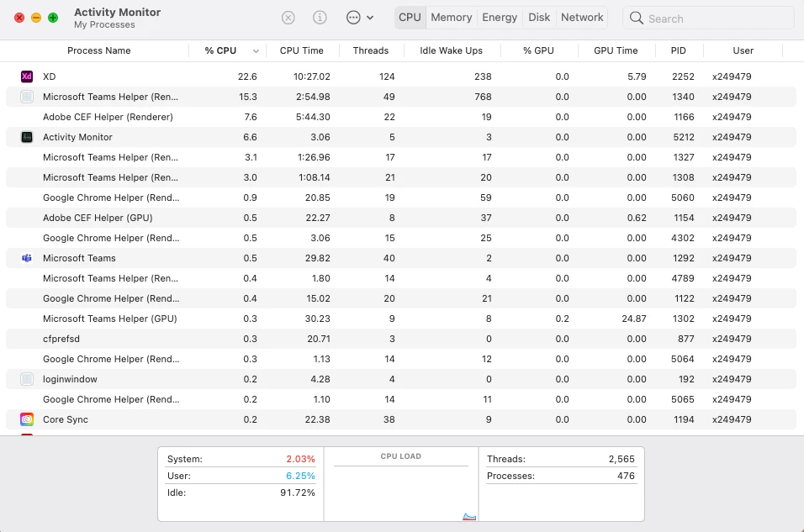The height and width of the screenshot is (532, 804).
Task: Click GPU Time value 24.87
Action: 634,319
